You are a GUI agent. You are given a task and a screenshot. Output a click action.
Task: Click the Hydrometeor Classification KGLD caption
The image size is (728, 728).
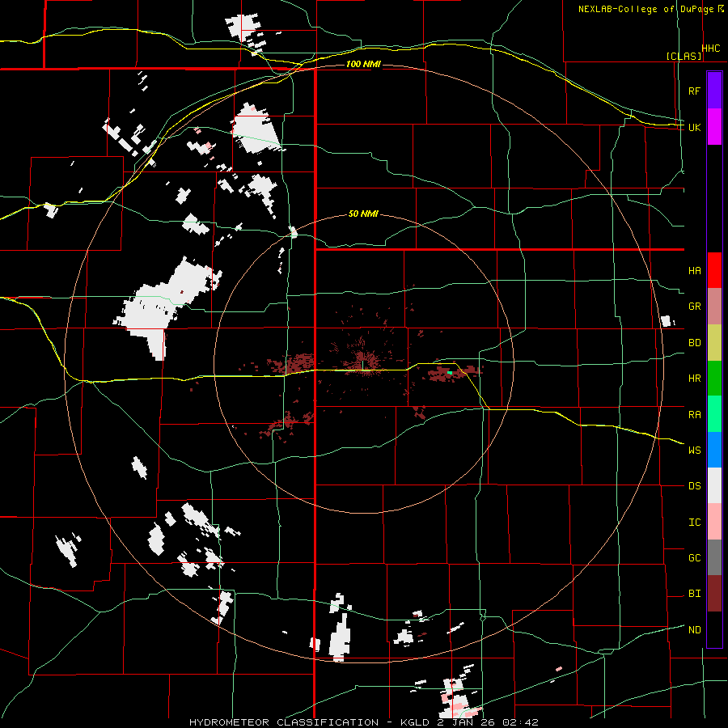point(363,722)
